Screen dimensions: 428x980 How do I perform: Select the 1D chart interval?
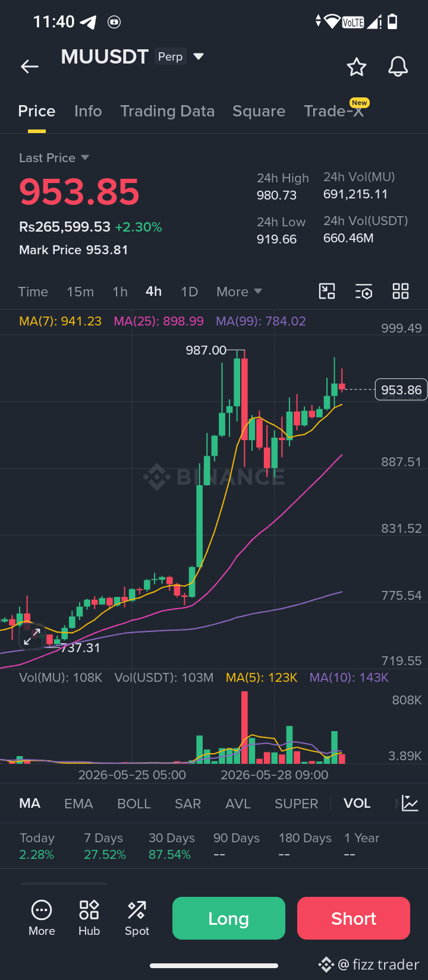(x=189, y=292)
